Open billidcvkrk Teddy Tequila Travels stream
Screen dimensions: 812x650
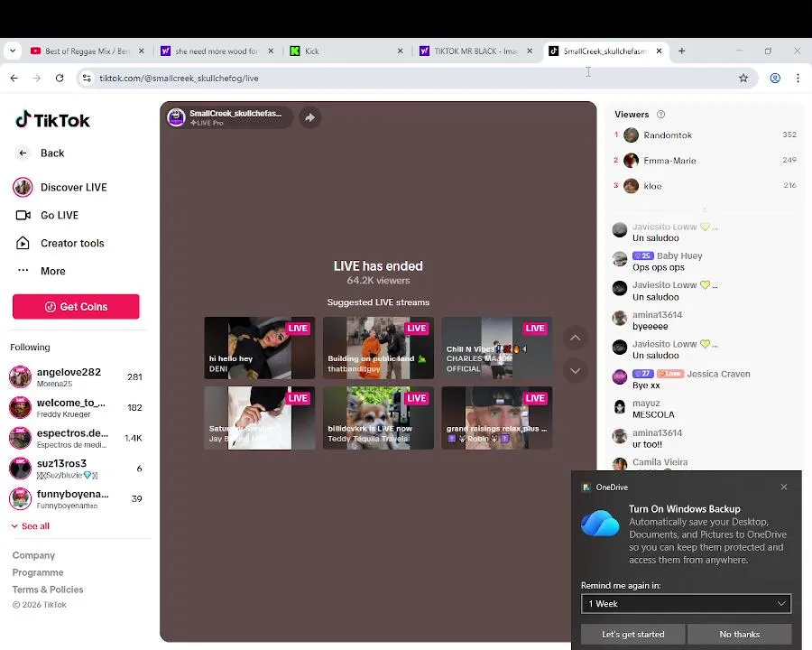pos(378,418)
